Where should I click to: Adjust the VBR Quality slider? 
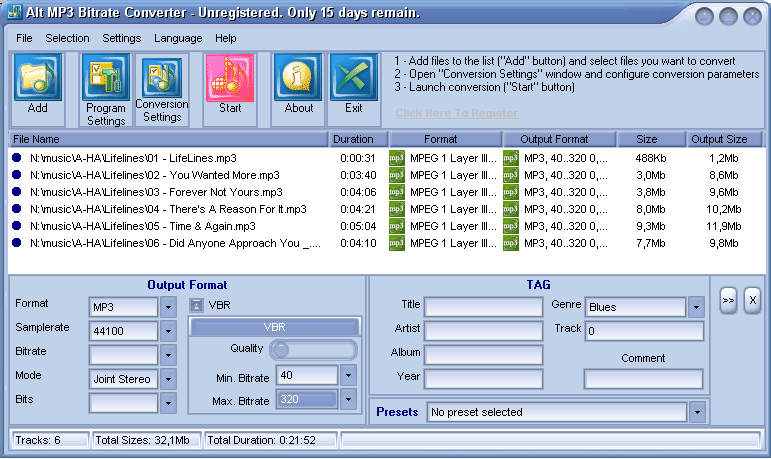click(283, 349)
